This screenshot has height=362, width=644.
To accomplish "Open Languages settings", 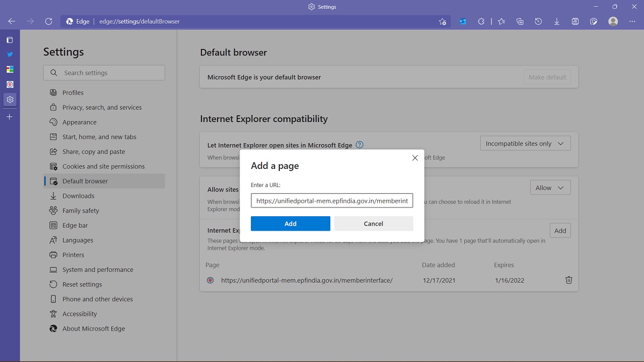I will pyautogui.click(x=104, y=240).
